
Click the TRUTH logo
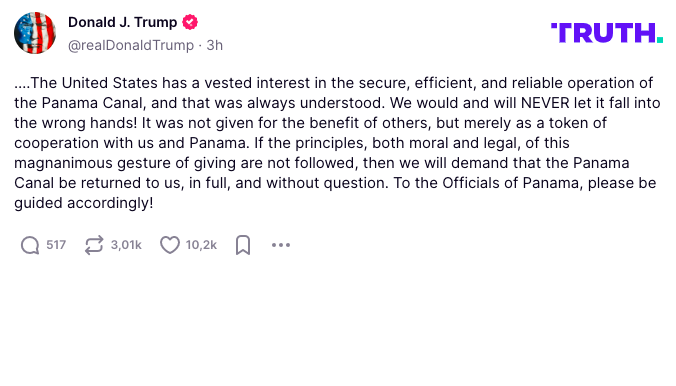607,33
